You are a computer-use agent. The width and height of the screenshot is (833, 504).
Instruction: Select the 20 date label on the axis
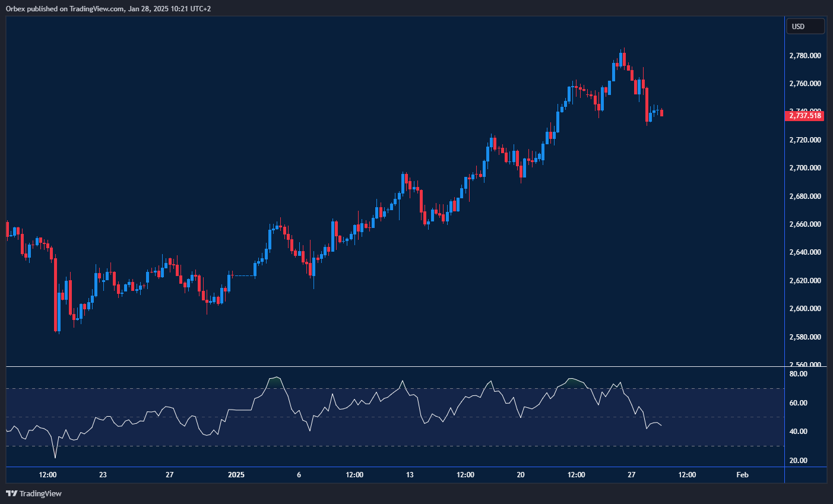tap(521, 475)
